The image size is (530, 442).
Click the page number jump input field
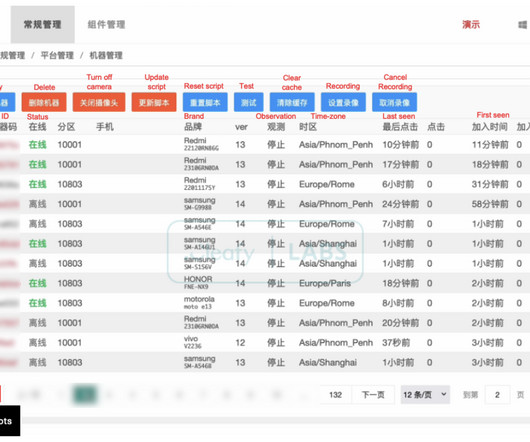[497, 395]
